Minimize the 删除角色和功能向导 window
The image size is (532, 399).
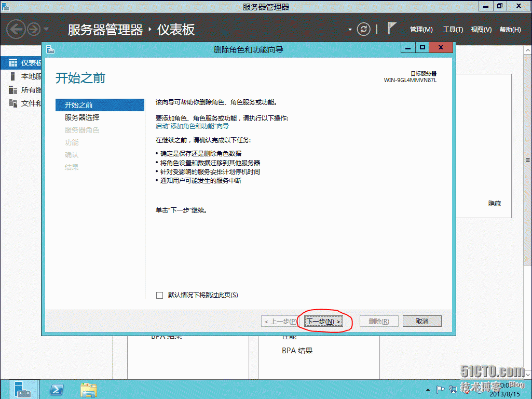pos(408,48)
